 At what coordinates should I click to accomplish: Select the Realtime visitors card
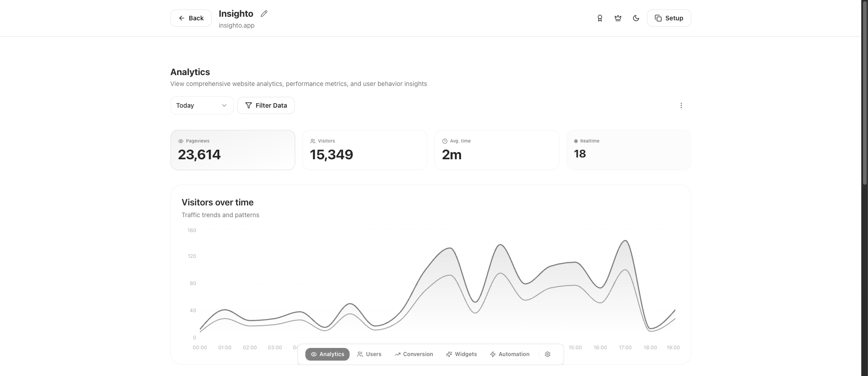tap(628, 150)
